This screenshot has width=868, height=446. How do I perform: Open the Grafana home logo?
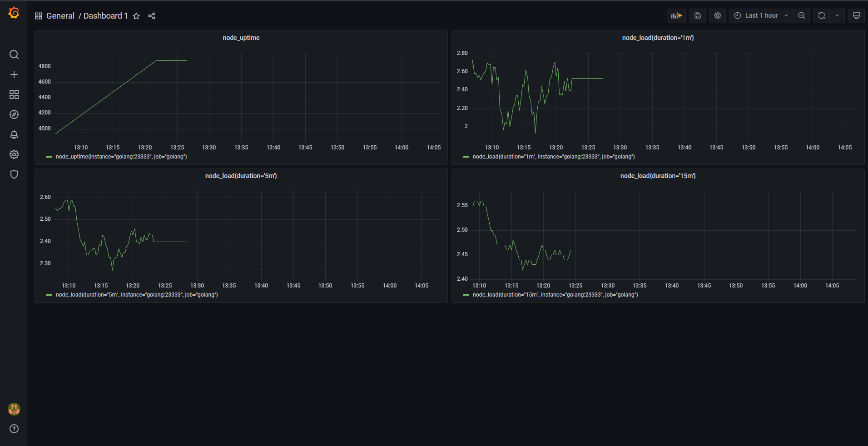(x=14, y=13)
